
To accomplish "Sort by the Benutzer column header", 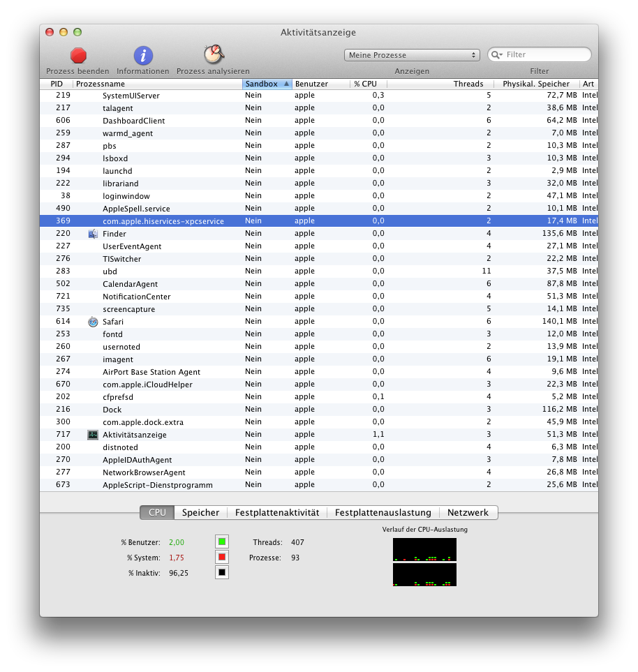I will pos(321,84).
